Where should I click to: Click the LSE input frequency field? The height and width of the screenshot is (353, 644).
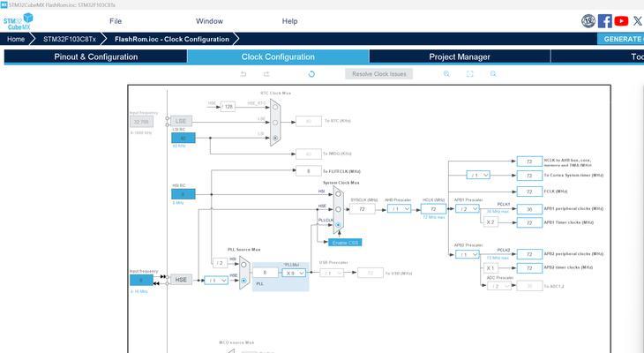tap(141, 122)
